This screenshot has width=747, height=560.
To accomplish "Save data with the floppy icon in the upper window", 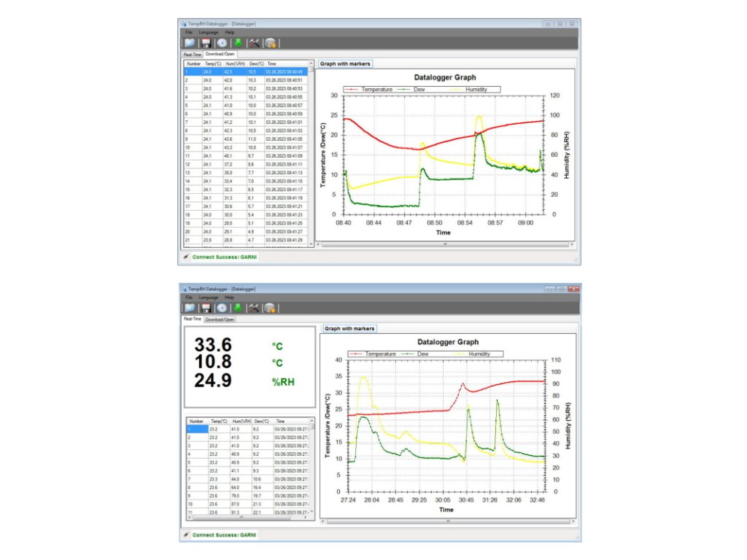I will [206, 43].
